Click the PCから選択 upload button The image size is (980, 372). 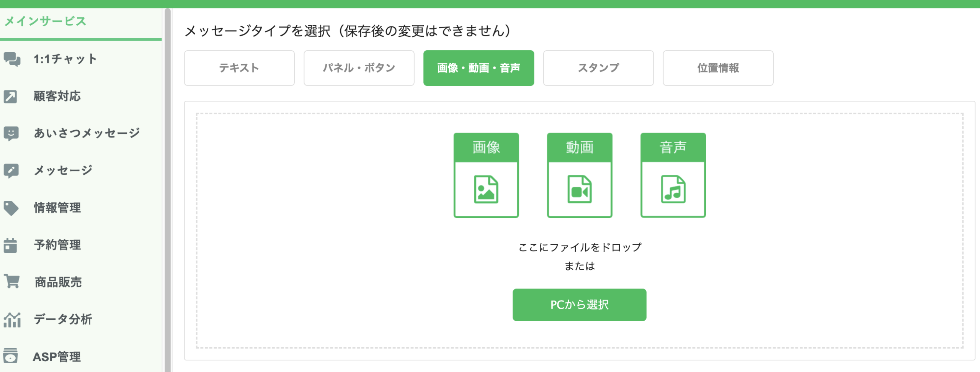coord(579,305)
